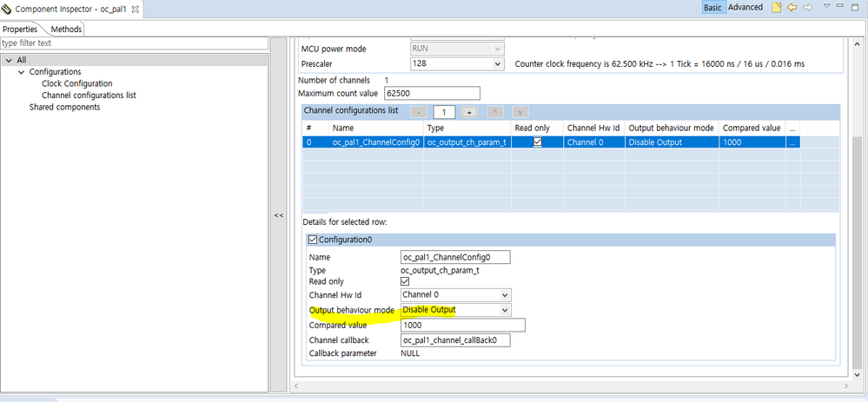868x402 pixels.
Task: Open Output behaviour mode dropdown
Action: click(455, 310)
